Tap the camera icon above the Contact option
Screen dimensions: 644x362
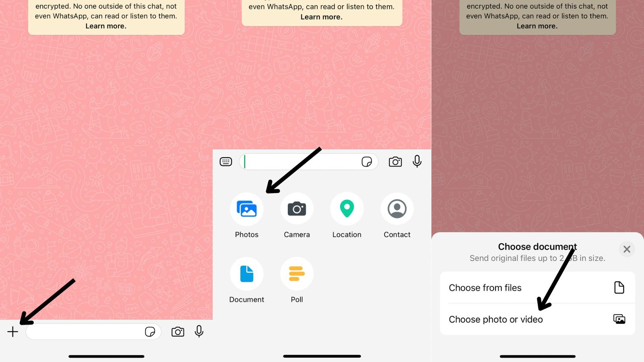(x=395, y=162)
